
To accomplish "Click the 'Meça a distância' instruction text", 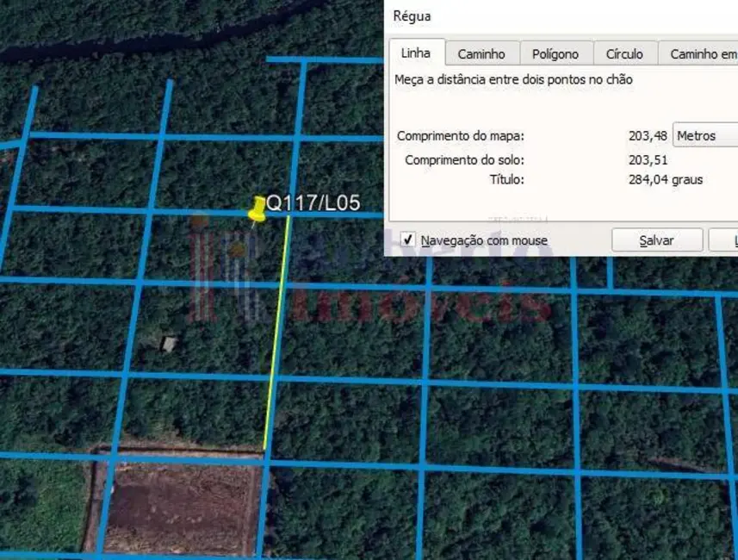I will point(513,79).
